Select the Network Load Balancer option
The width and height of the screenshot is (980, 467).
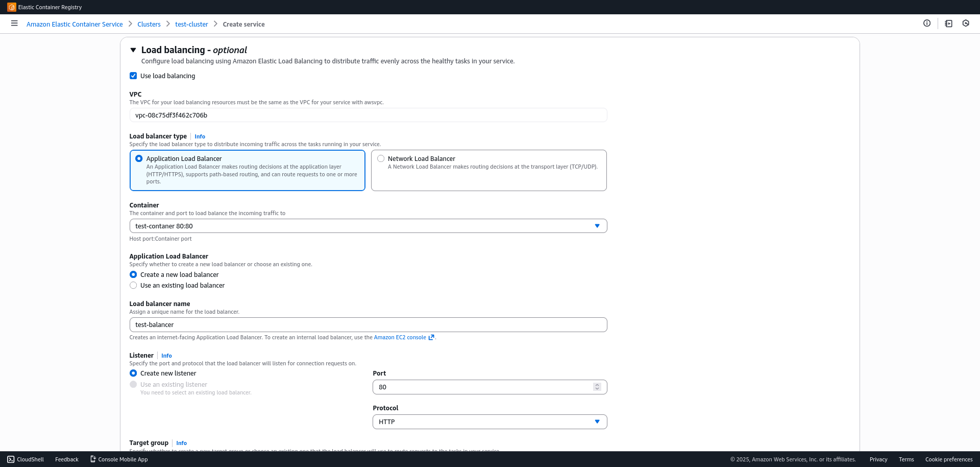[380, 158]
